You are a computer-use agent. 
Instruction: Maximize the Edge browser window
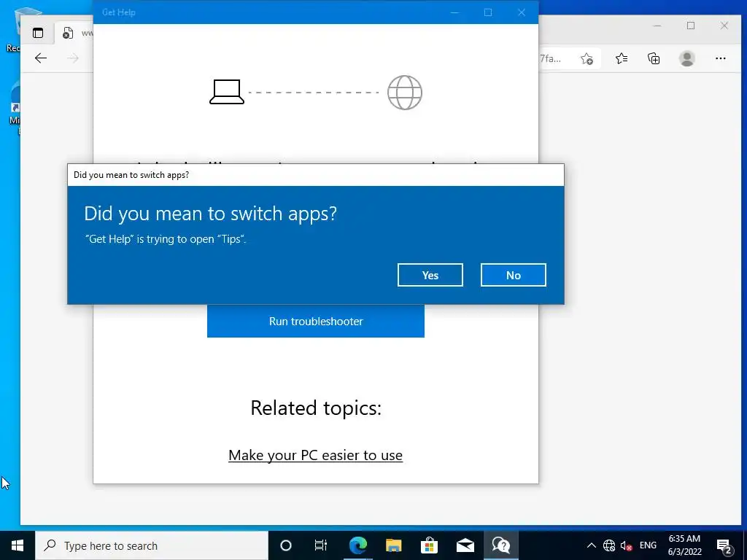(x=691, y=26)
